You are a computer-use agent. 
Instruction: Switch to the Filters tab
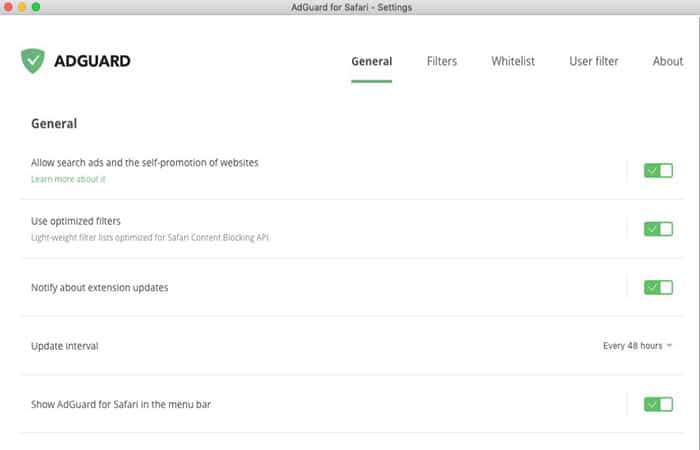442,61
